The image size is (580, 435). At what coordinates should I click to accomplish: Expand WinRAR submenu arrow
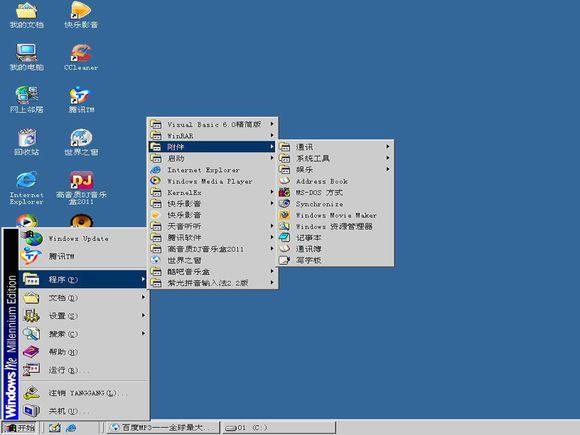point(272,135)
